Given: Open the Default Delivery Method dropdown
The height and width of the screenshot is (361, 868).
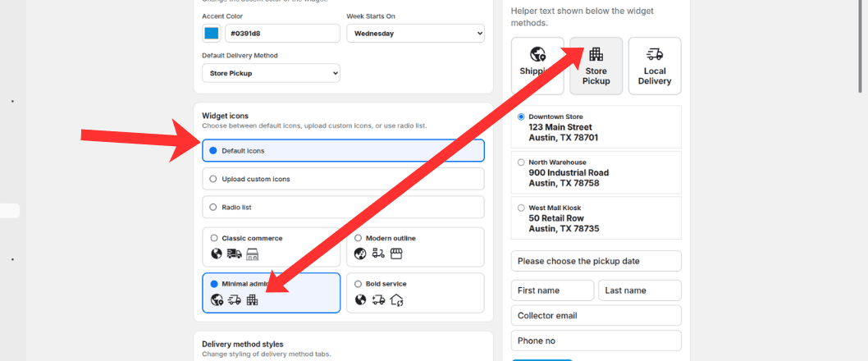Looking at the screenshot, I should [272, 73].
